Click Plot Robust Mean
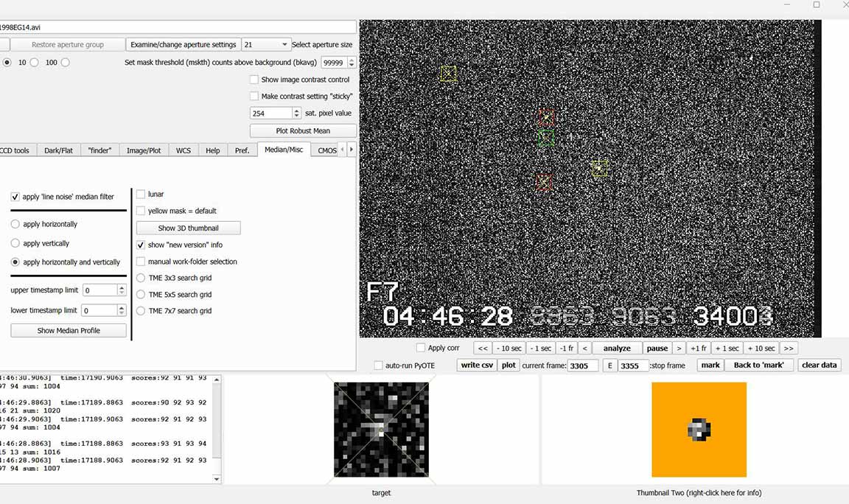 (303, 131)
